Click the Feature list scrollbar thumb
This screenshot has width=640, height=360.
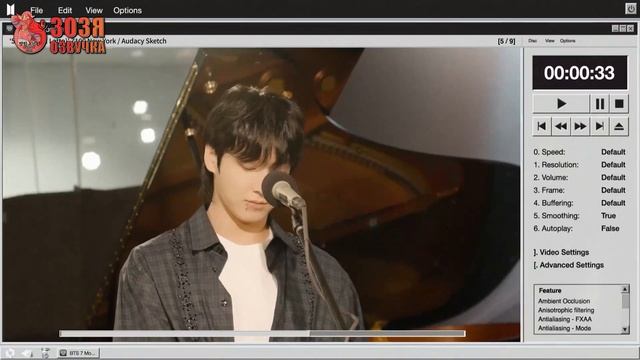(625, 301)
